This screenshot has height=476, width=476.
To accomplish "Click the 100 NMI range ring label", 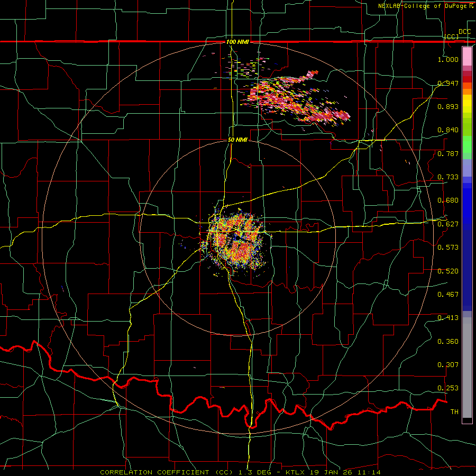I will click(237, 42).
